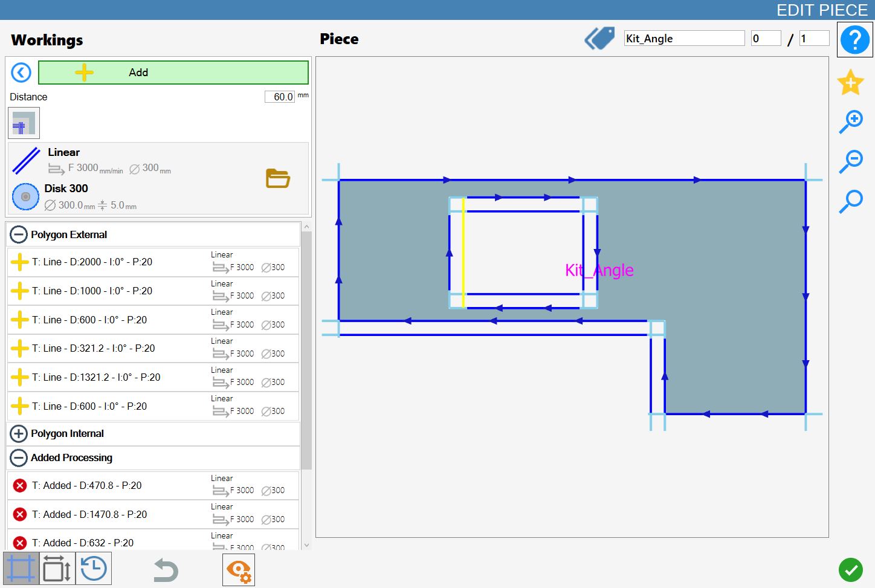
Task: Collapse the Polygon External section
Action: tap(19, 234)
